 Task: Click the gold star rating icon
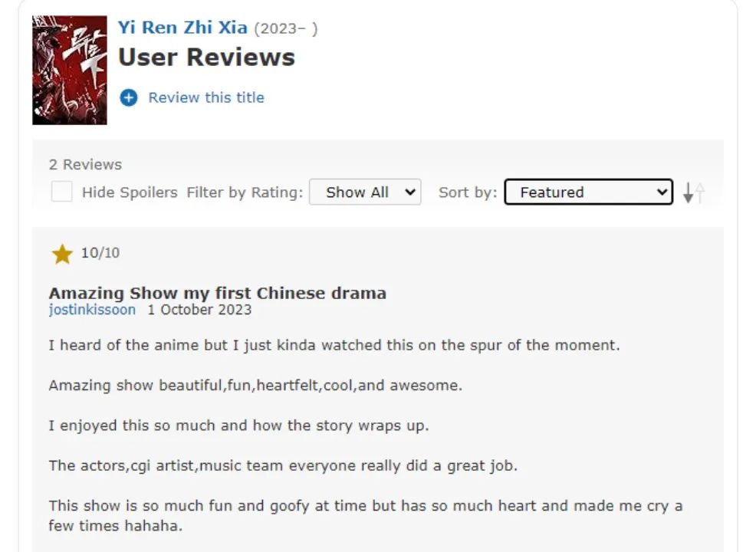click(62, 254)
